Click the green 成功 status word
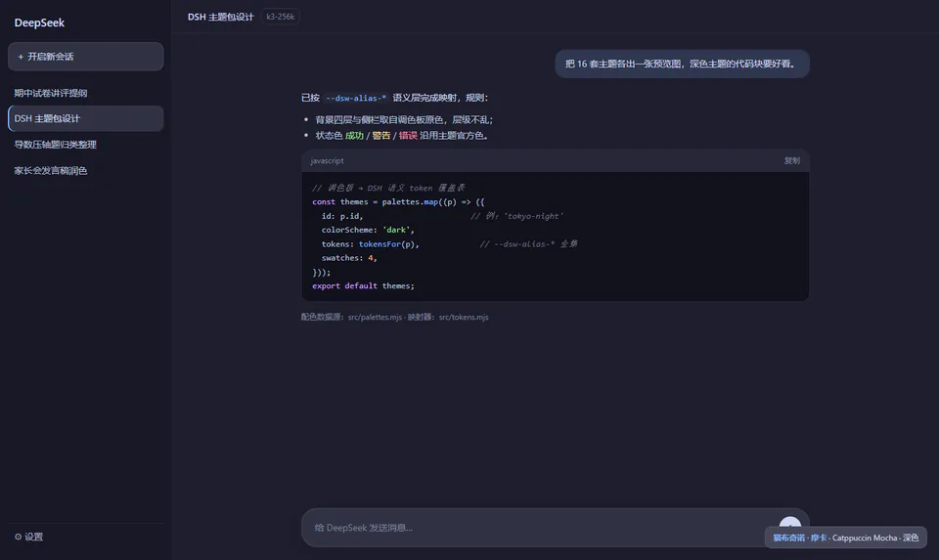 354,136
